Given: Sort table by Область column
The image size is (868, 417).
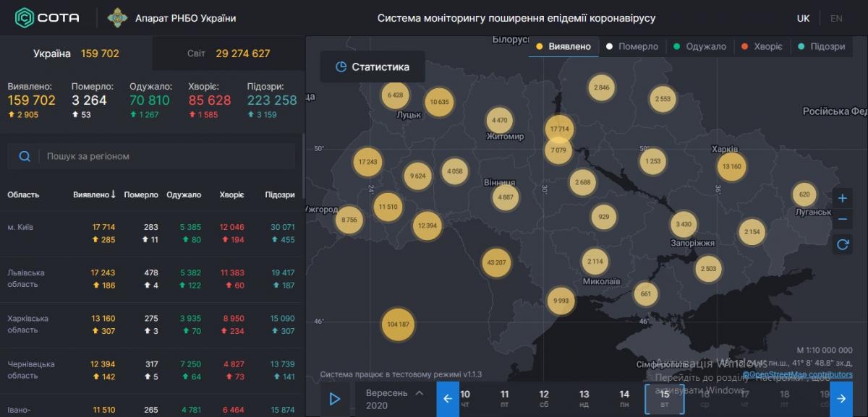Looking at the screenshot, I should click(23, 194).
